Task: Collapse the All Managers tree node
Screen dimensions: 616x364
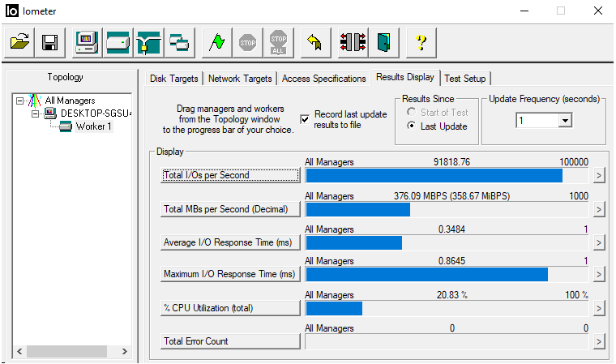Action: [x=19, y=101]
